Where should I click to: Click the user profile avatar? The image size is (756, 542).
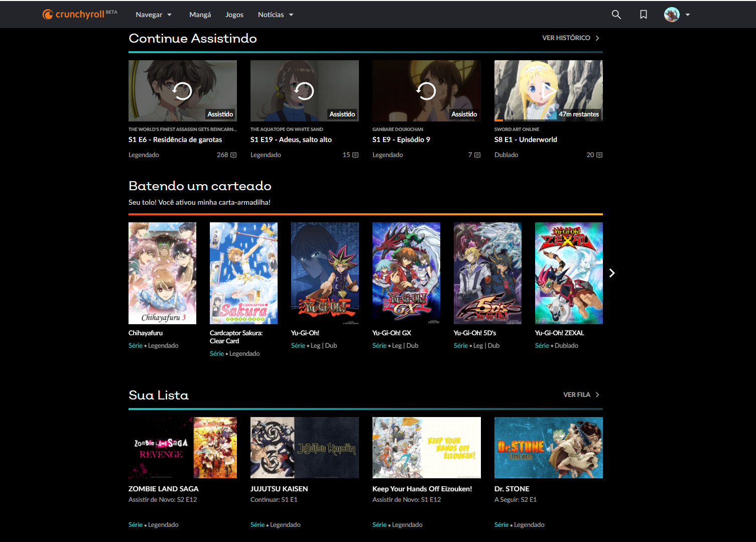(x=672, y=15)
